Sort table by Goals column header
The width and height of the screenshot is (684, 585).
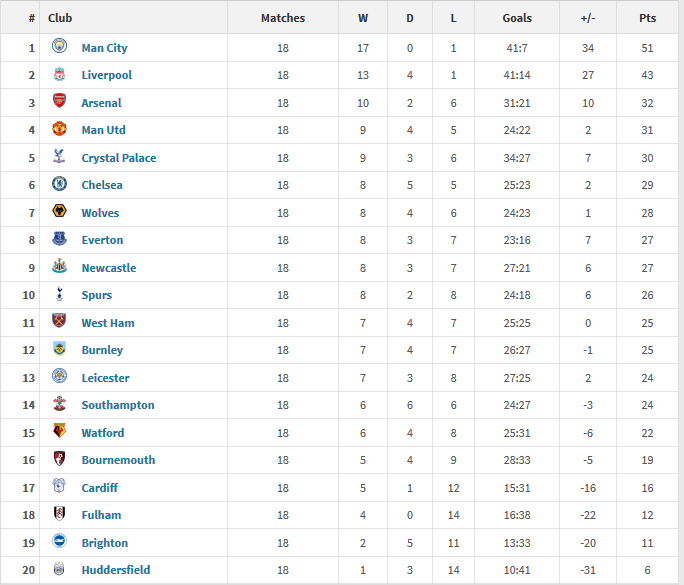pyautogui.click(x=517, y=18)
